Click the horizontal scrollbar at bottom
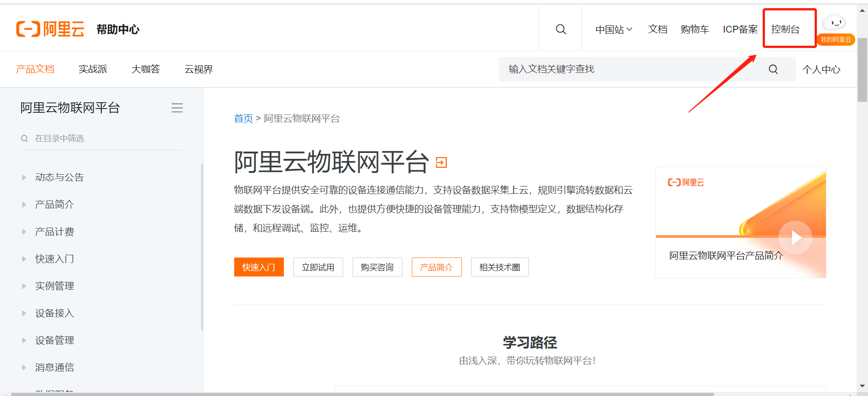This screenshot has height=396, width=868. pyautogui.click(x=362, y=394)
